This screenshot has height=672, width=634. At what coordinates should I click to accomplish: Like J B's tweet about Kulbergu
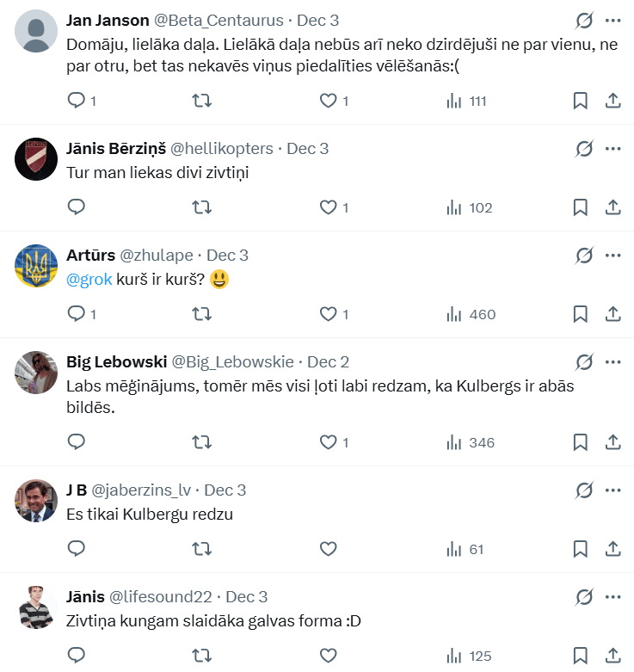coord(328,549)
